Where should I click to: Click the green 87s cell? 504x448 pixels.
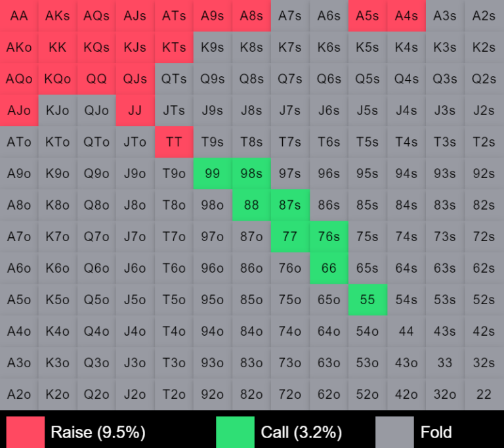point(290,205)
